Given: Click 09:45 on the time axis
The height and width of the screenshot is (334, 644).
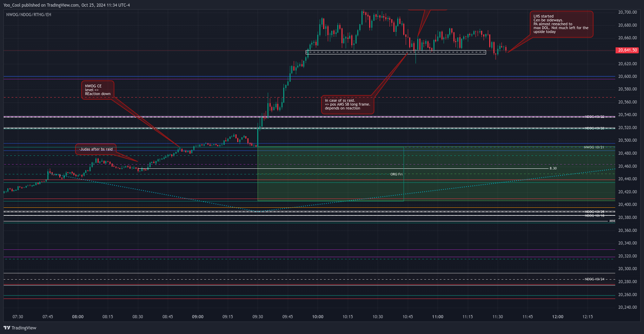Looking at the screenshot, I should (288, 317).
